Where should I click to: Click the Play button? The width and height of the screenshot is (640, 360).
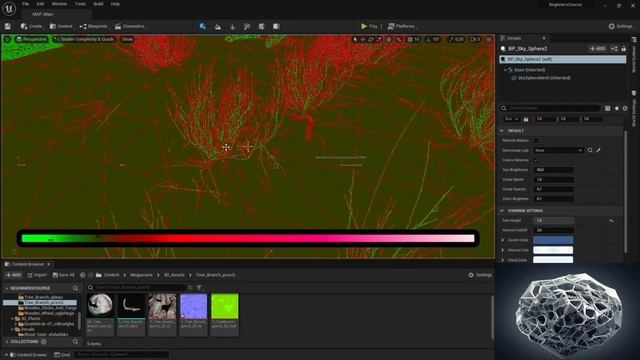369,26
